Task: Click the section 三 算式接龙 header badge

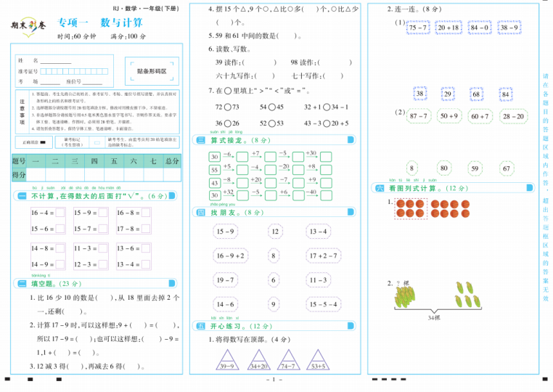Action: [201, 140]
